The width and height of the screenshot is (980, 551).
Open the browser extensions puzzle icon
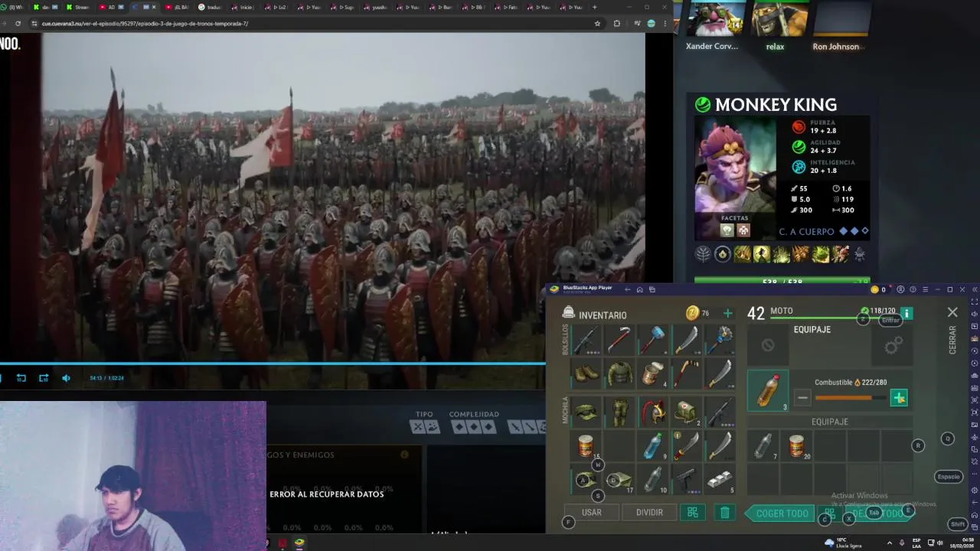point(616,24)
